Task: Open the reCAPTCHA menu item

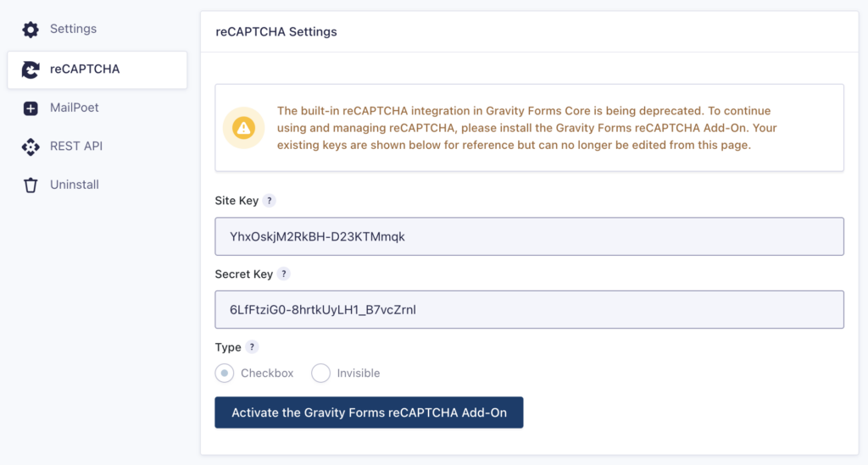Action: [97, 69]
